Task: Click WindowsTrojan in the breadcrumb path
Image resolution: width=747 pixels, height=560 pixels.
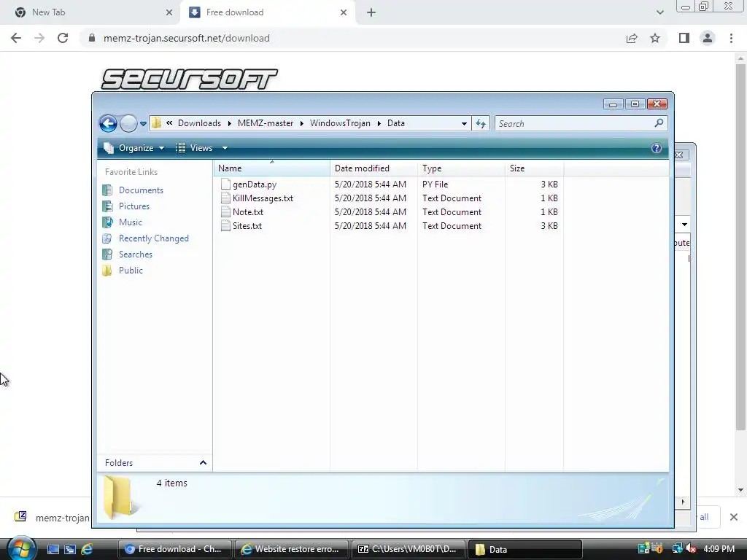Action: 340,123
